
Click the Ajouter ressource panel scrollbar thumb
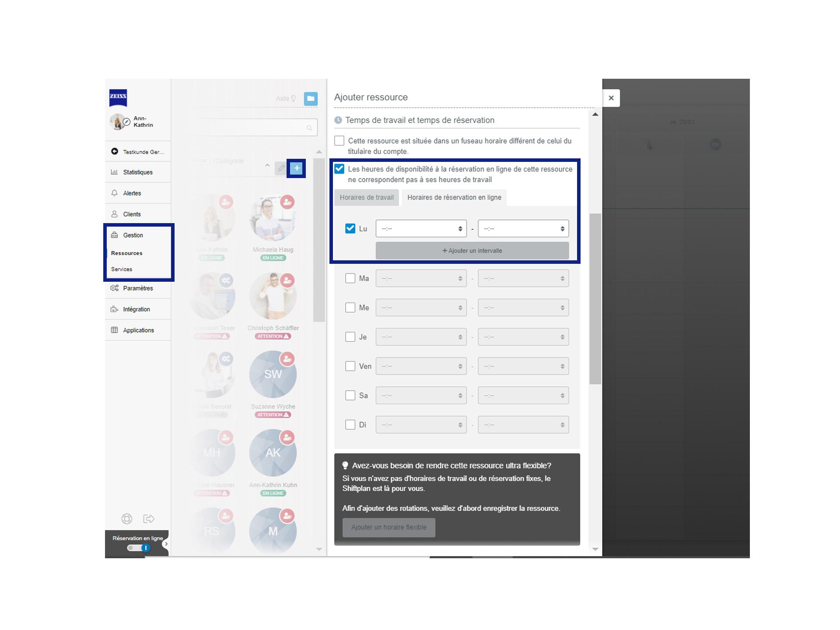click(595, 299)
